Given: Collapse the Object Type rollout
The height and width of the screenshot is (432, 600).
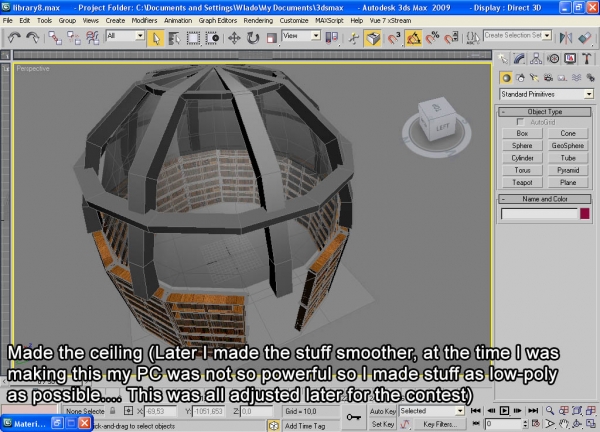Looking at the screenshot, I should tap(545, 112).
